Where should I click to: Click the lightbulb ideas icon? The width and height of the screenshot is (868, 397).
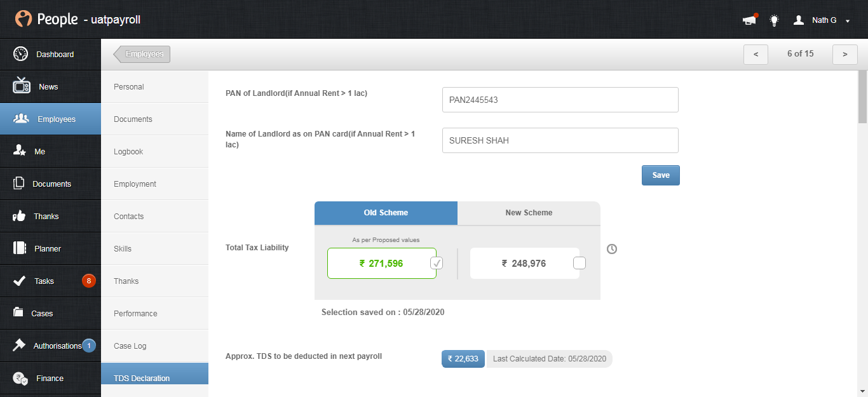click(x=774, y=20)
